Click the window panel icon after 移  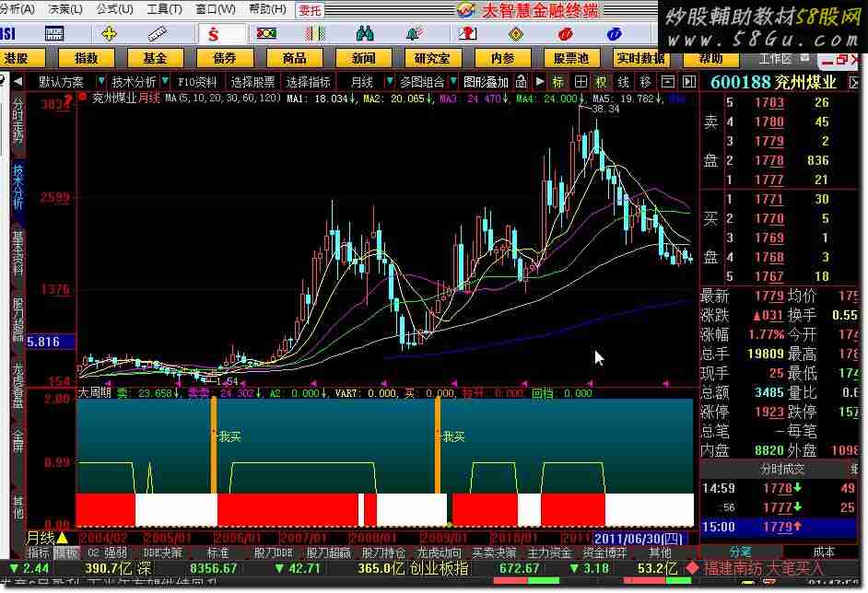(x=668, y=82)
